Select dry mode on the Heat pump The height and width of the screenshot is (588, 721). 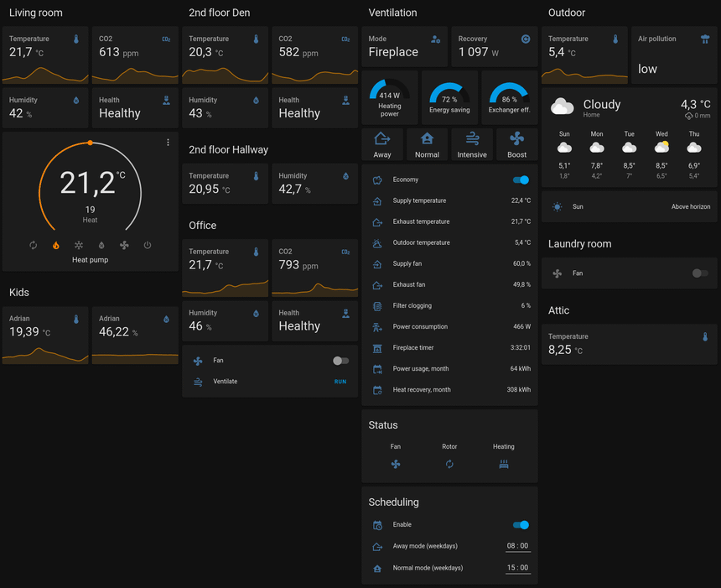tap(101, 245)
